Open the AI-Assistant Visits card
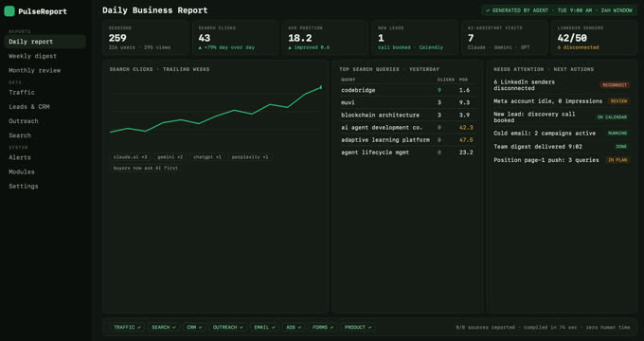644x341 pixels. pos(504,38)
